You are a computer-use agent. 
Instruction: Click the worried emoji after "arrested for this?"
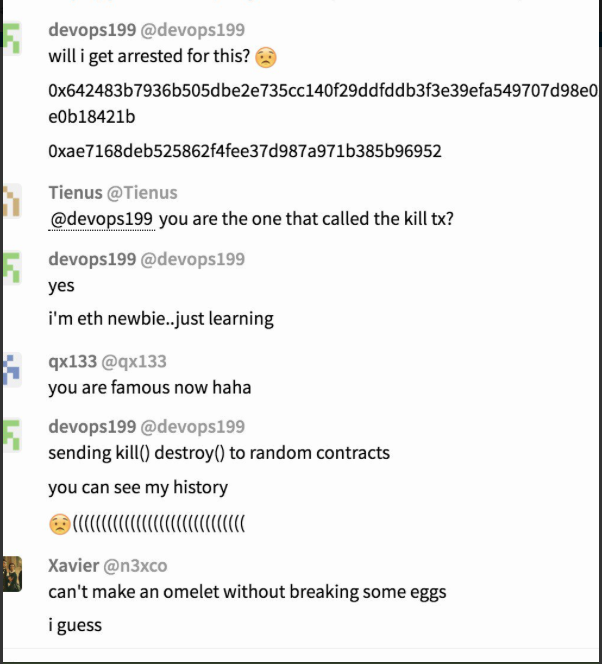265,58
